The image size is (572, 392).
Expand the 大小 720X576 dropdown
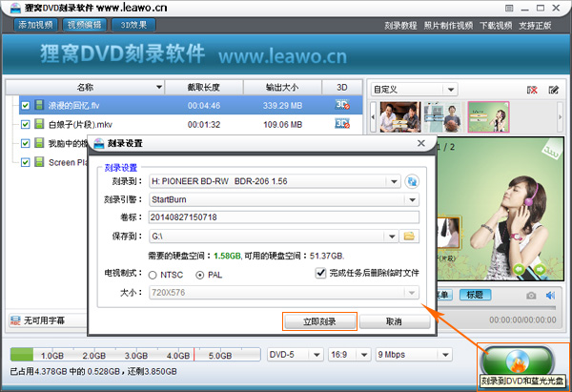412,293
